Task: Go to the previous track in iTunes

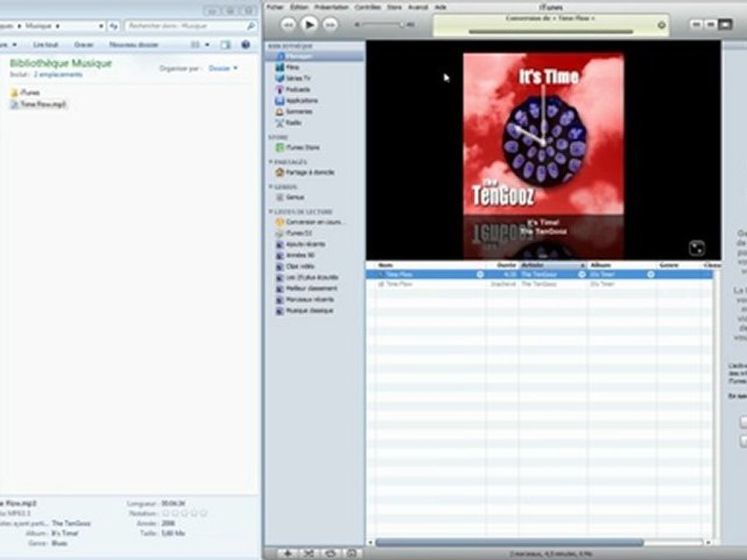Action: (288, 24)
